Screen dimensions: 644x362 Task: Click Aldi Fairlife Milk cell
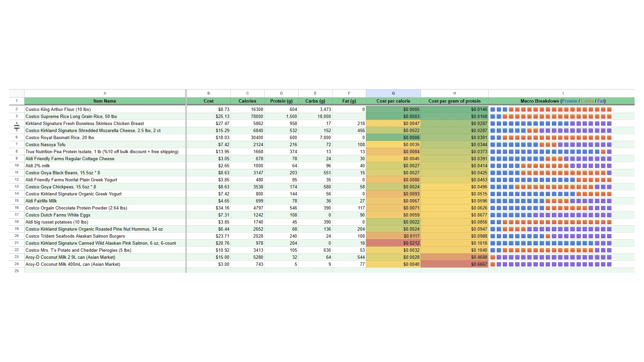[105, 201]
